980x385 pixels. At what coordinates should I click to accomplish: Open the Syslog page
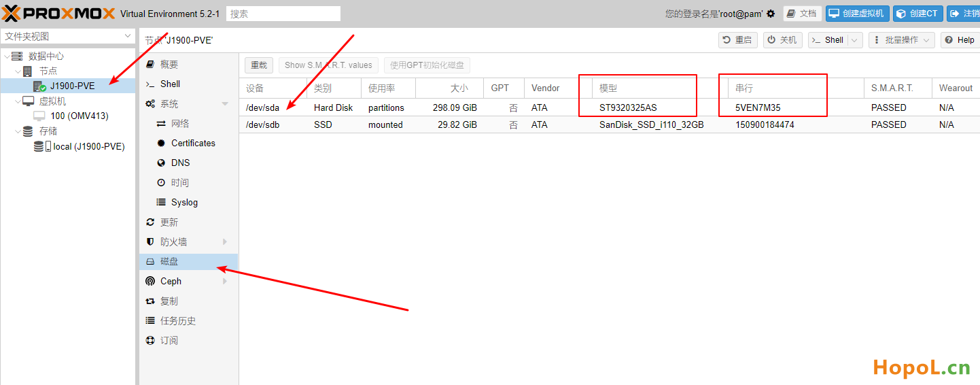(x=188, y=203)
